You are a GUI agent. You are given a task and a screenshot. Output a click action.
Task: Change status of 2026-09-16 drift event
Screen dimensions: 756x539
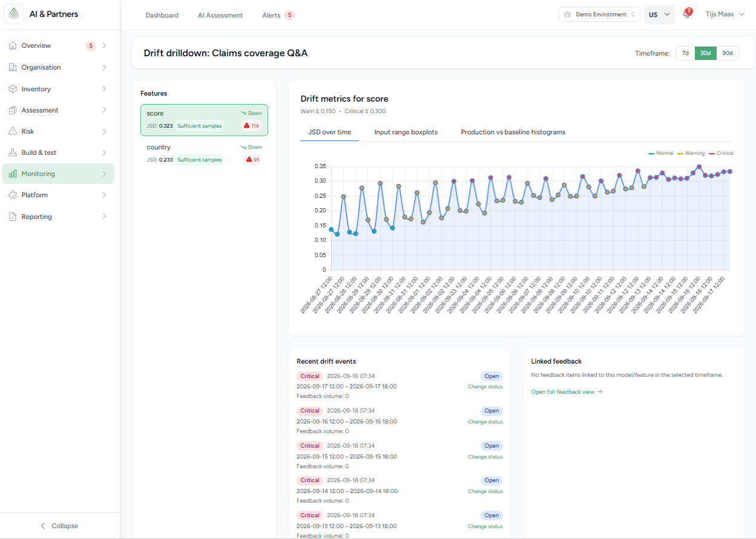click(485, 422)
